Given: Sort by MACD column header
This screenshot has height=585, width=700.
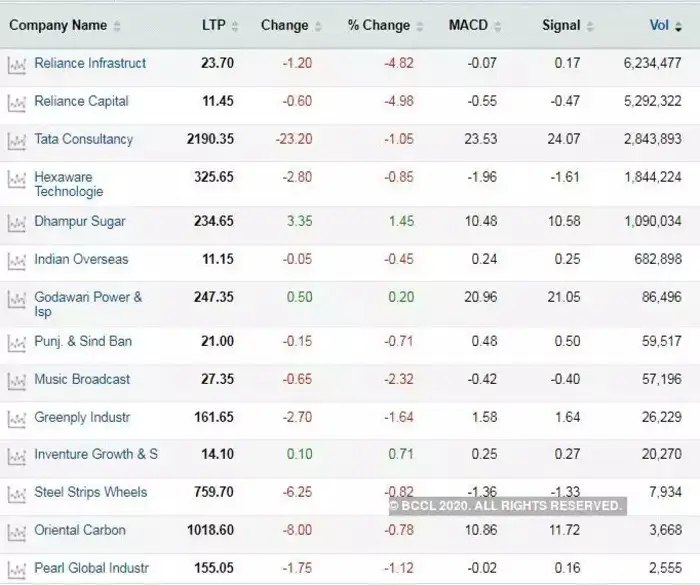Looking at the screenshot, I should tap(468, 25).
